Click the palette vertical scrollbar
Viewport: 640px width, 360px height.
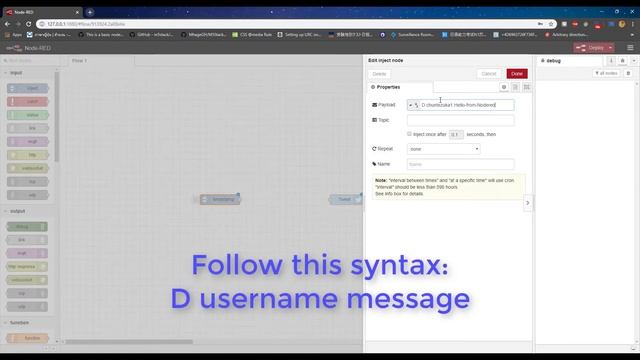click(57, 116)
